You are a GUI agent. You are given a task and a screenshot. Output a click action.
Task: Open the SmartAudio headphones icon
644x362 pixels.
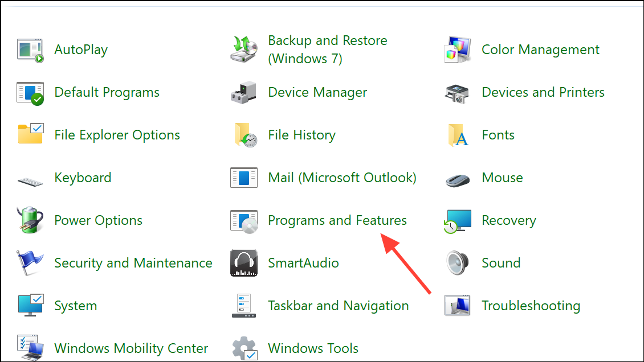point(244,263)
